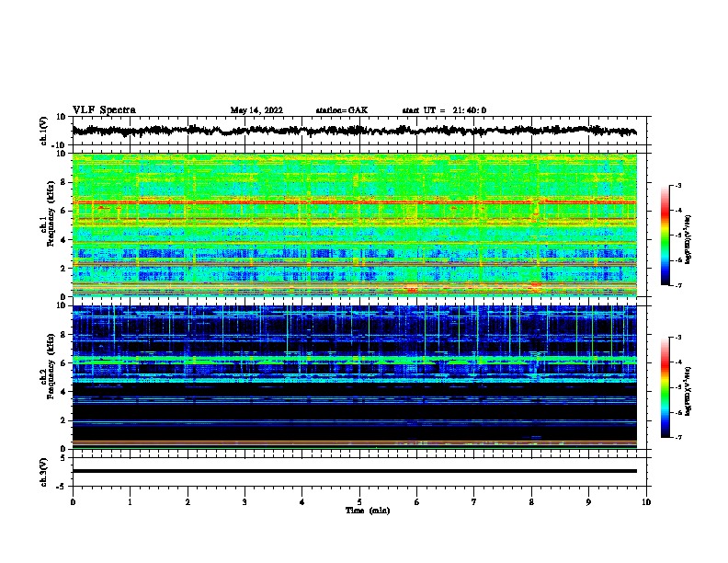Click the "4" kHz tick on ch.2 frequency axis

pos(63,392)
